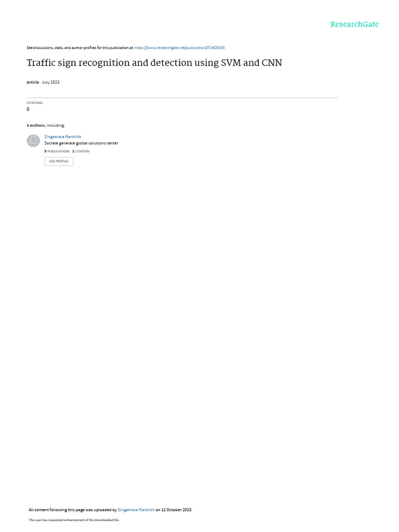Click the 3 authors, including text
The width and height of the screenshot is (399, 532).
46,126
